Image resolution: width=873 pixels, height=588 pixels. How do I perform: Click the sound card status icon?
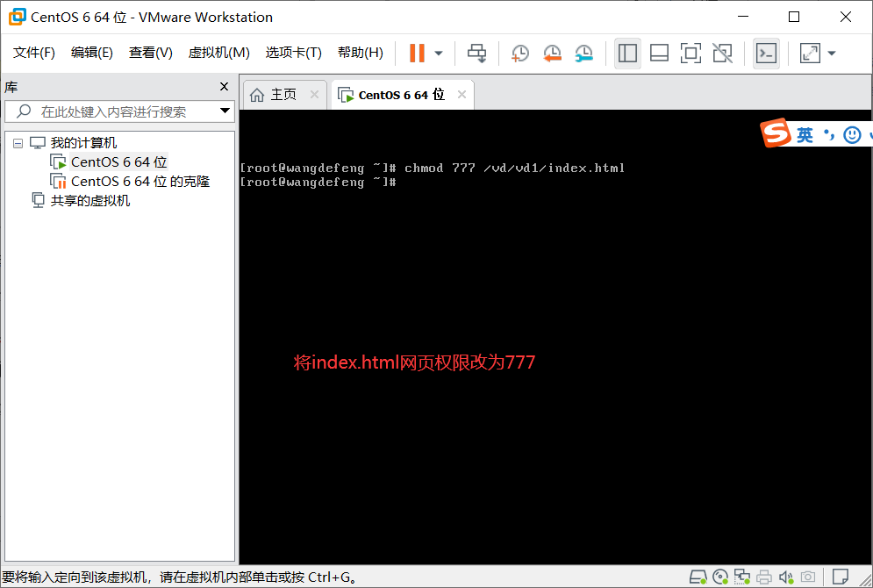coord(785,577)
